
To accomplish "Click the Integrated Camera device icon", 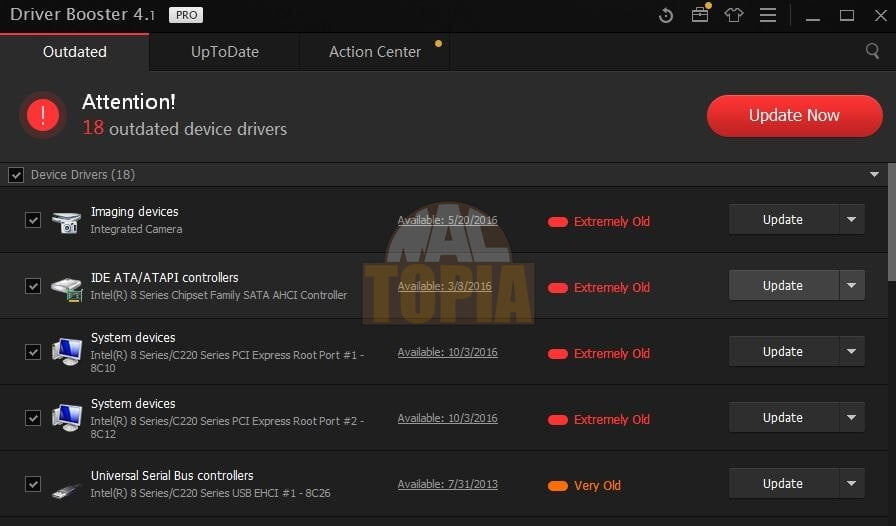I will pyautogui.click(x=66, y=222).
